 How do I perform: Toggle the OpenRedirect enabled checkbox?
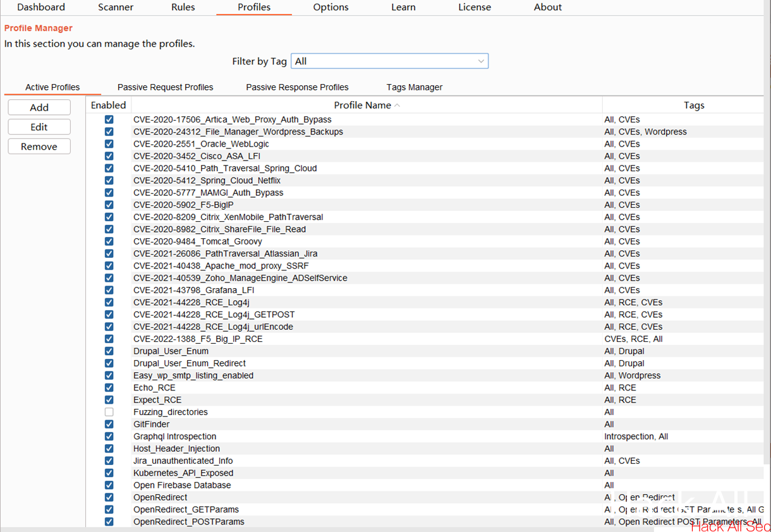click(x=109, y=497)
